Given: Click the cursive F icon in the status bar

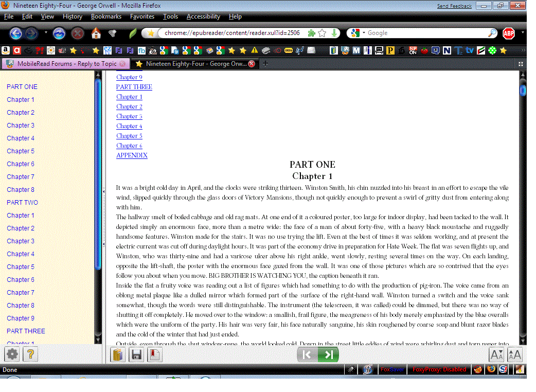Looking at the screenshot, I should [368, 369].
